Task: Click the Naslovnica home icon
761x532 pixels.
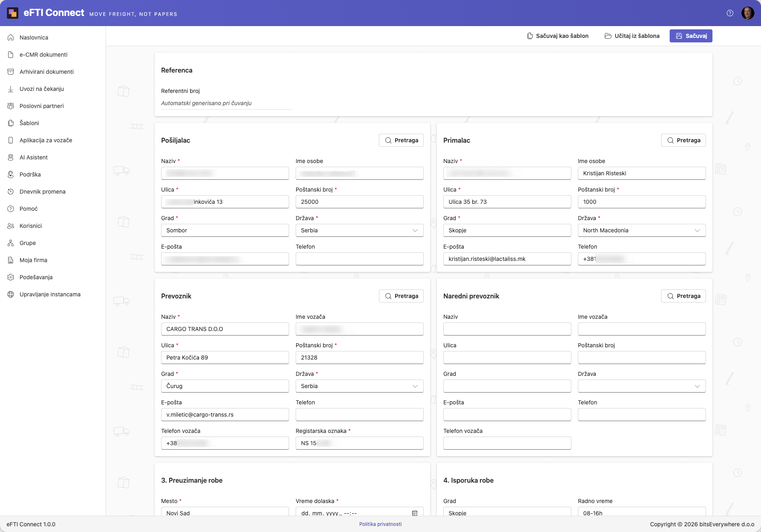Action: (11, 38)
